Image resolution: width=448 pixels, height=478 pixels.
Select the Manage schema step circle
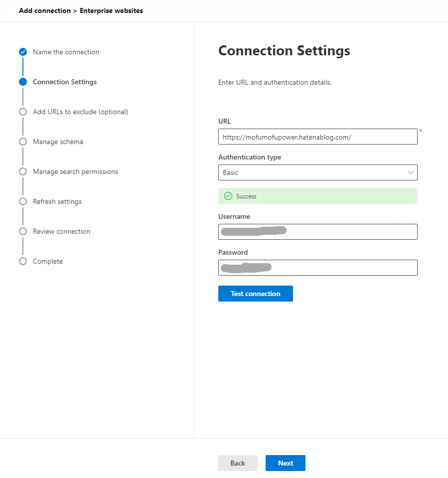pos(23,142)
